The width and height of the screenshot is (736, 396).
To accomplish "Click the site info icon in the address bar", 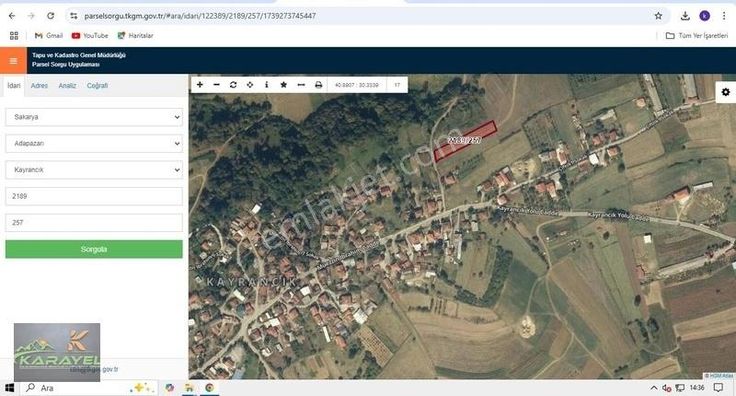I will 74,16.
